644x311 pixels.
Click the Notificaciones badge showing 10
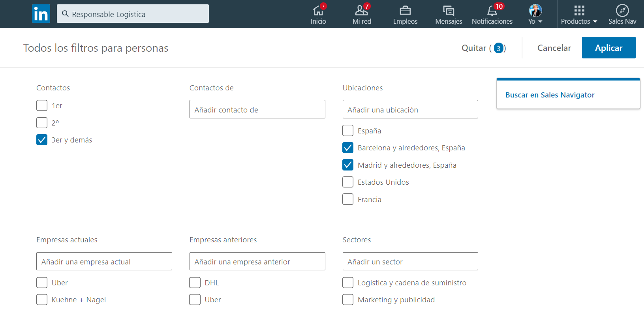click(x=499, y=6)
